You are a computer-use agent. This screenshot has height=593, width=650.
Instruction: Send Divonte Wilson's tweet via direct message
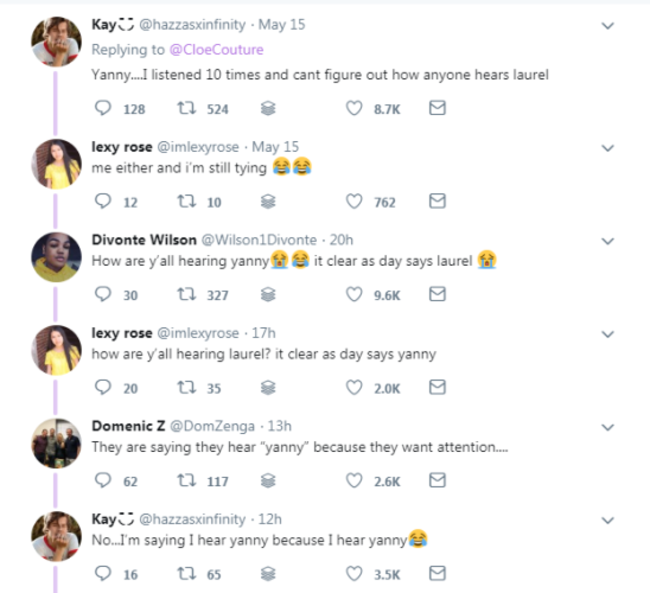(437, 294)
